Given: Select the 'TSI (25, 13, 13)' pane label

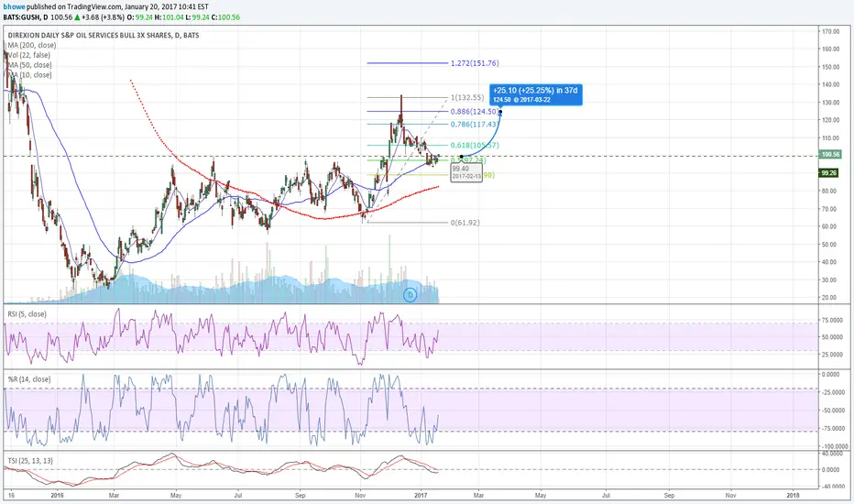Looking at the screenshot, I should point(30,461).
